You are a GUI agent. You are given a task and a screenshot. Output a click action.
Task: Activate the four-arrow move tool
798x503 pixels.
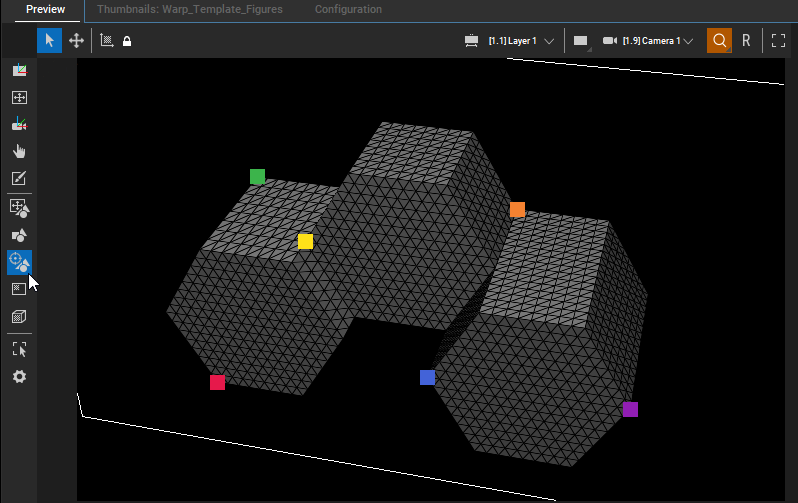76,40
